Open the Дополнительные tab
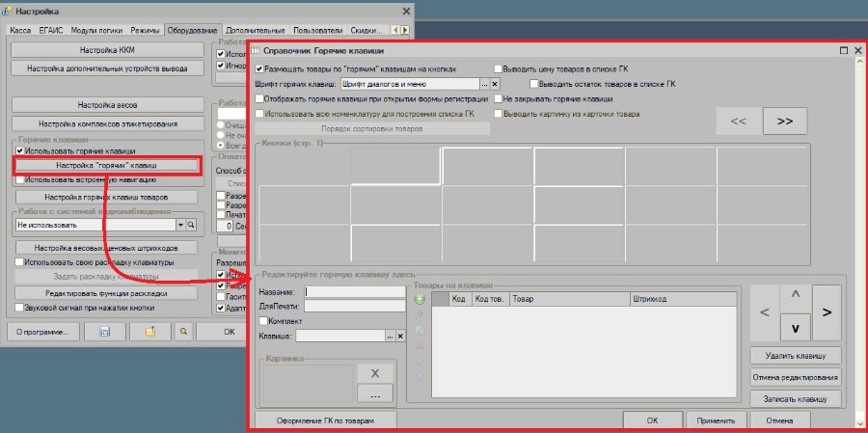The height and width of the screenshot is (433, 868). point(256,31)
